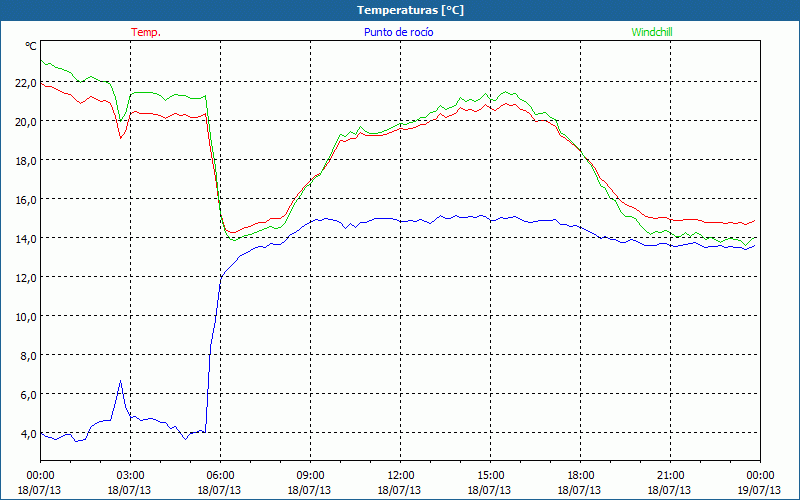Click the 20,0 y-axis value
This screenshot has height=500, width=800.
pos(26,121)
